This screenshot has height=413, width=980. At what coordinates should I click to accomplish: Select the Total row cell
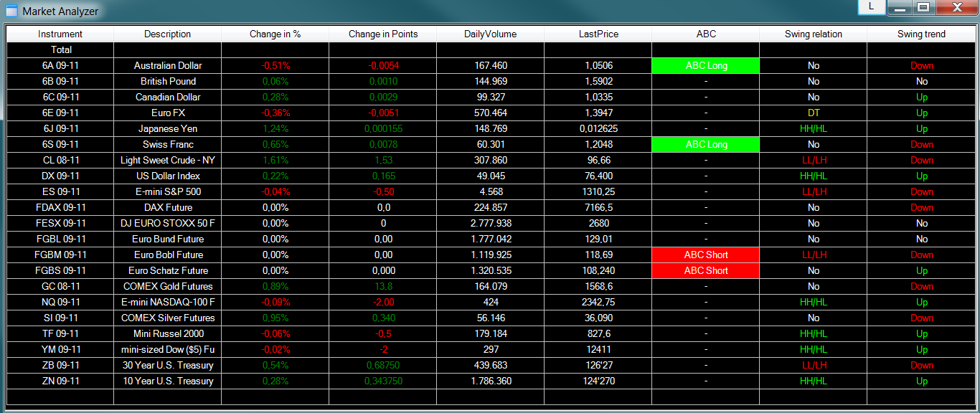[x=60, y=49]
